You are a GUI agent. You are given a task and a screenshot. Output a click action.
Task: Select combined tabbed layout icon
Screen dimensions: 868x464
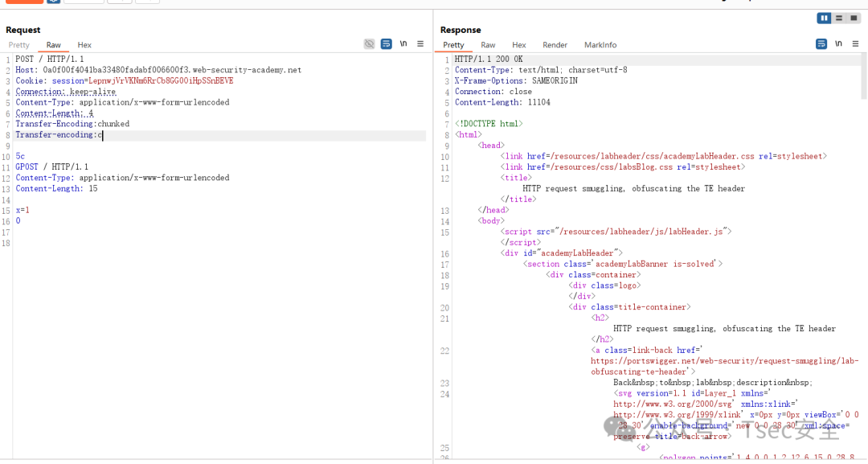(x=854, y=18)
